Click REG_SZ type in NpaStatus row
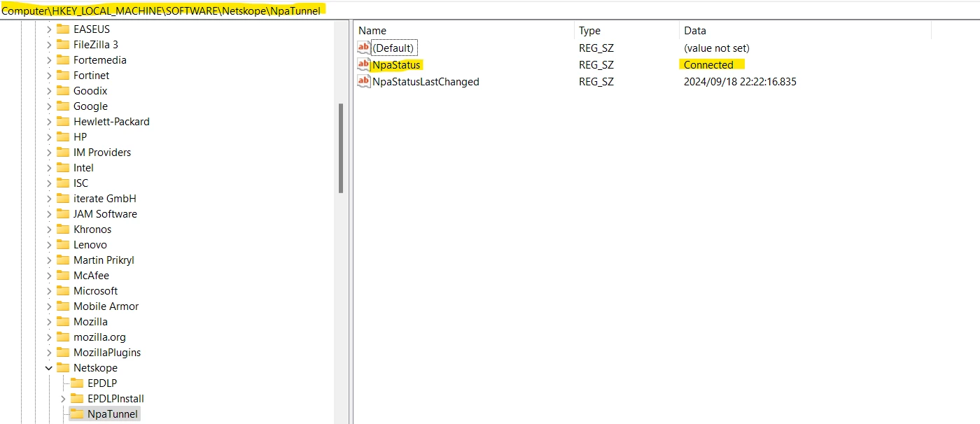 click(x=596, y=64)
